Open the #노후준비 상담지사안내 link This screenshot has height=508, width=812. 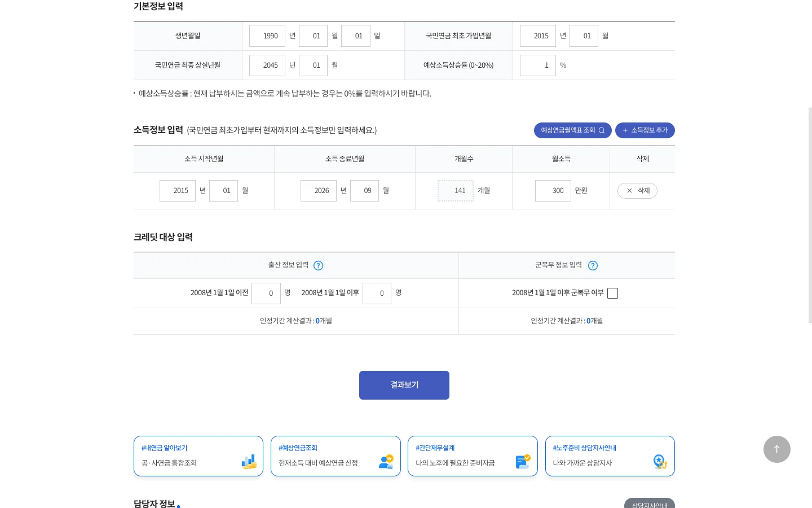pyautogui.click(x=610, y=456)
